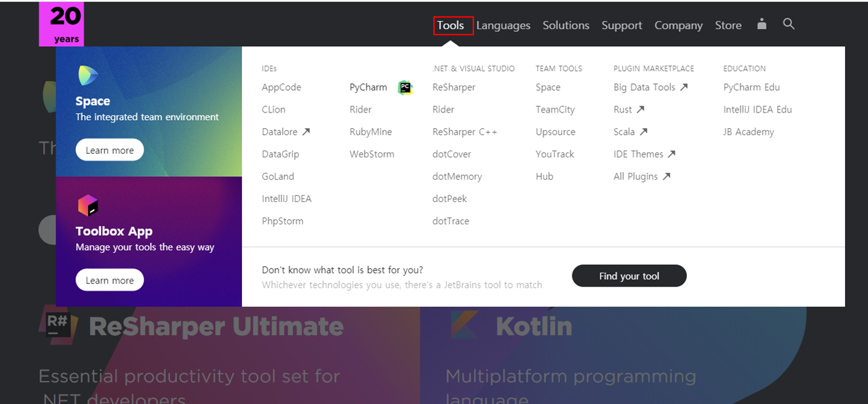868x404 pixels.
Task: Open the JB Academy link
Action: (749, 132)
